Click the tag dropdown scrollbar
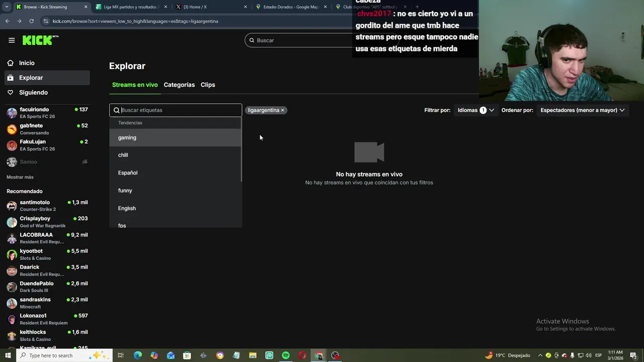The width and height of the screenshot is (644, 362). click(x=242, y=150)
